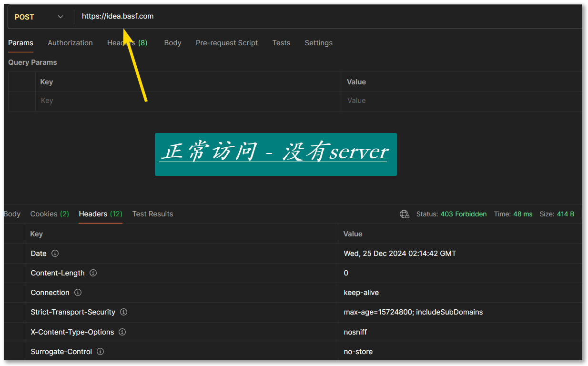The image size is (588, 366).
Task: View the response Cookies tab
Action: (x=50, y=214)
